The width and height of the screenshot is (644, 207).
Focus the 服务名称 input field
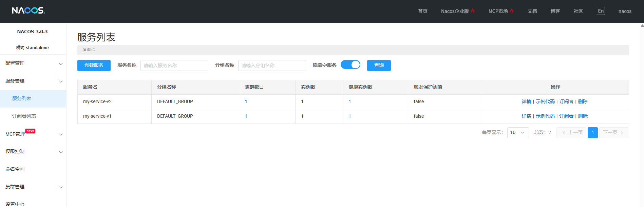click(x=174, y=65)
